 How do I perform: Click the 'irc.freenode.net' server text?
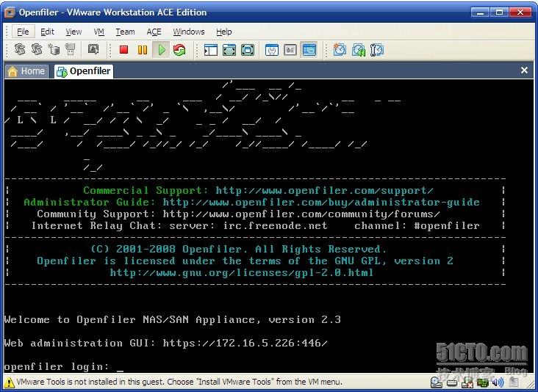[275, 226]
